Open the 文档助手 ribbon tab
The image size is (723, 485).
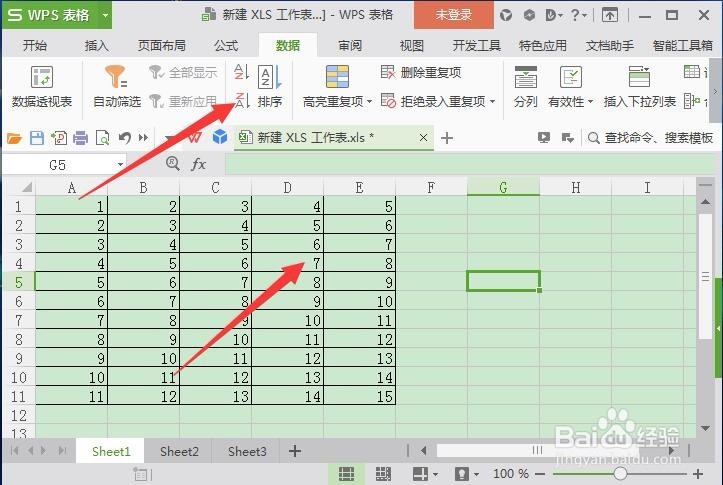[610, 45]
